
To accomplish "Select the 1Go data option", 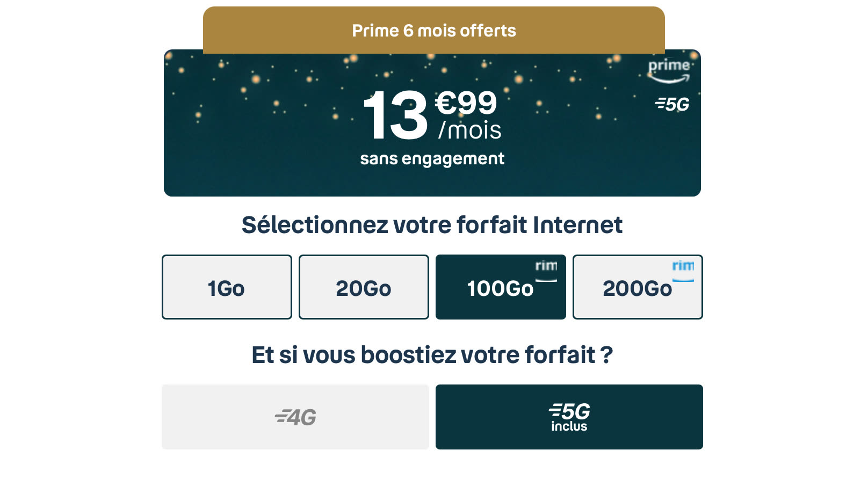I will (227, 287).
